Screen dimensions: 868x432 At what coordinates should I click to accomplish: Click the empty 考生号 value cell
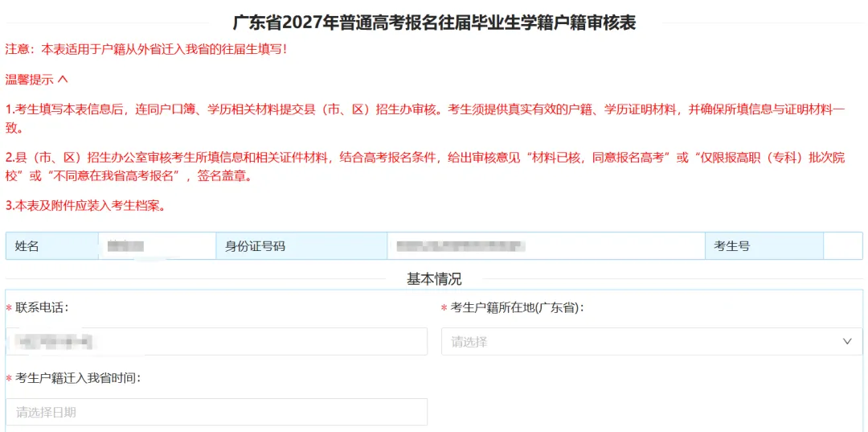(843, 246)
